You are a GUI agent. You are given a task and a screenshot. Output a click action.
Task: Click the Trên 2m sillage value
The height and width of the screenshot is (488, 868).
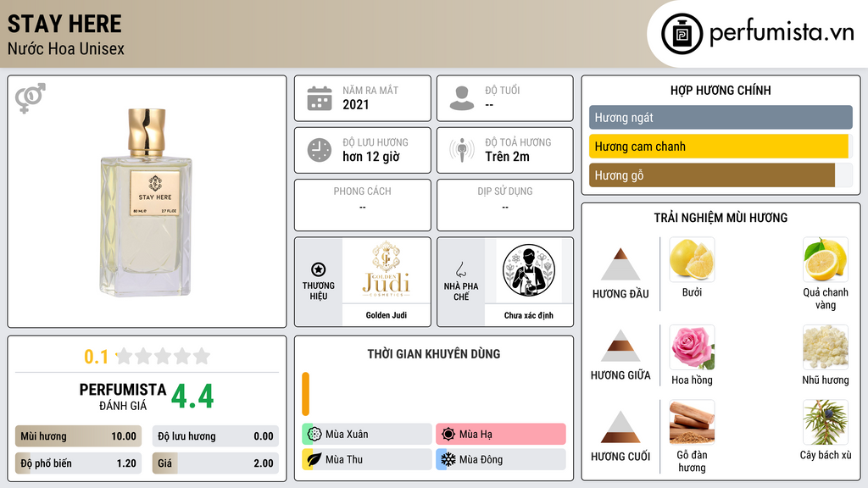507,157
